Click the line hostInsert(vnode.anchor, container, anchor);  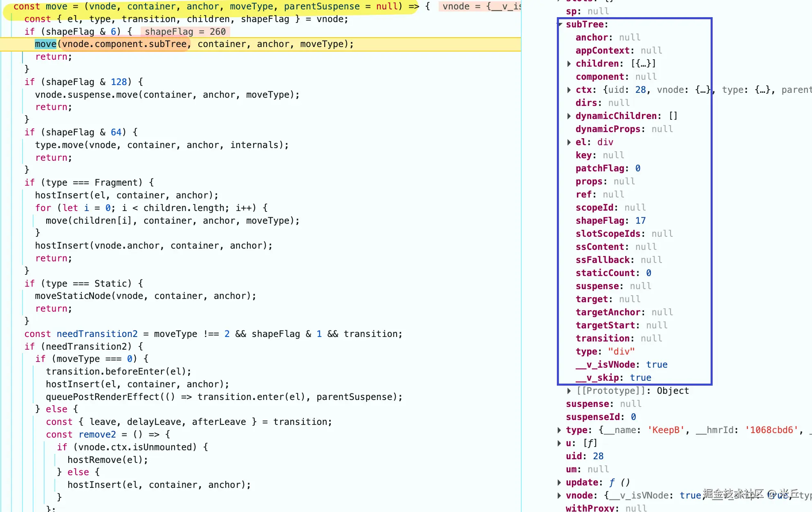pos(154,246)
